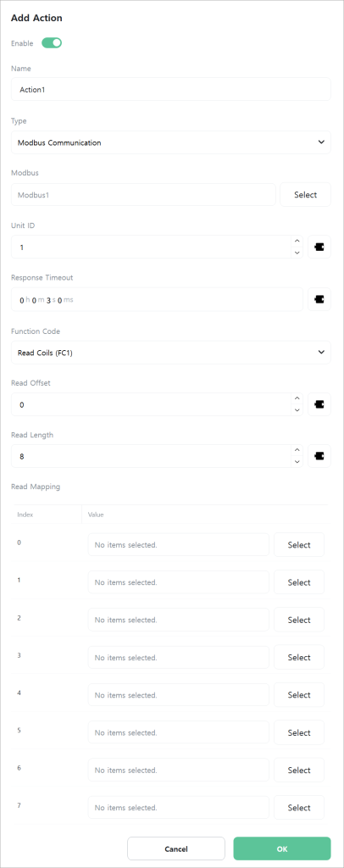Toggle the Enable switch off

(52, 43)
